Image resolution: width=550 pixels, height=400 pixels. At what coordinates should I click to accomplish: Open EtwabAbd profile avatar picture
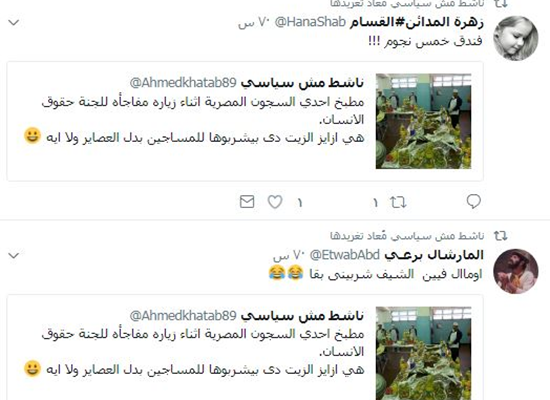[x=515, y=271]
